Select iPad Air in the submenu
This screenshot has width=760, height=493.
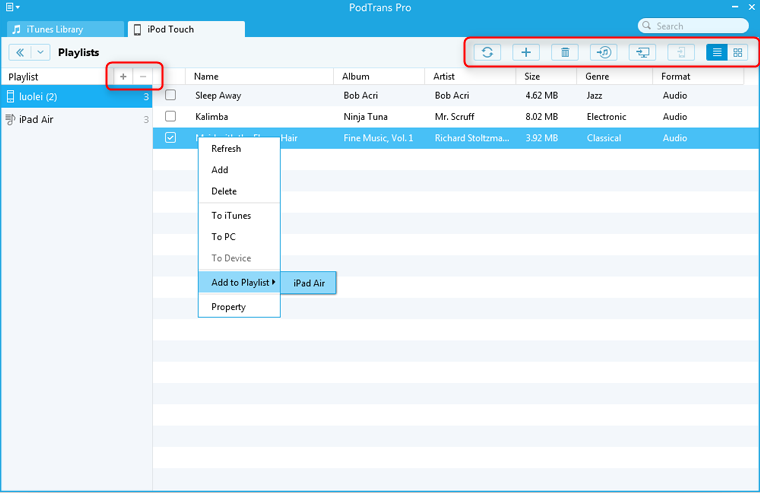(309, 283)
